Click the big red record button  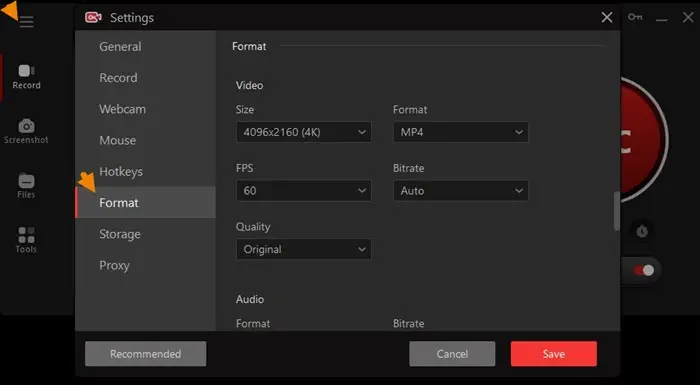pos(643,139)
